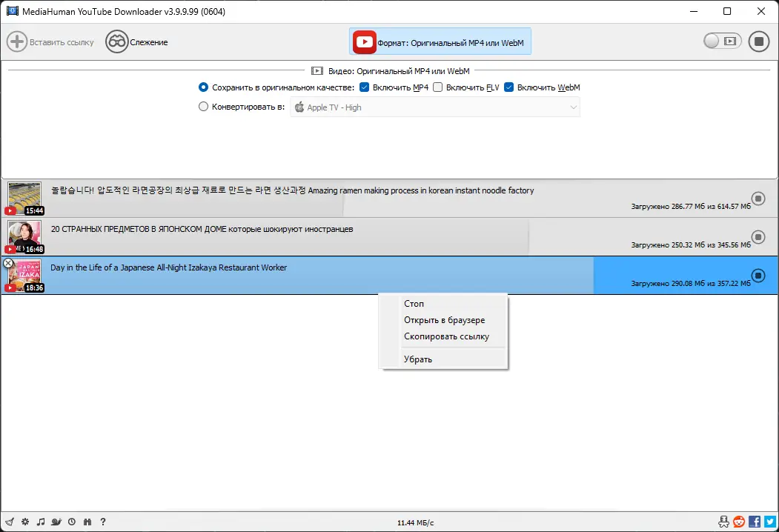
Task: Choose Стоп in context menu
Action: [x=414, y=304]
